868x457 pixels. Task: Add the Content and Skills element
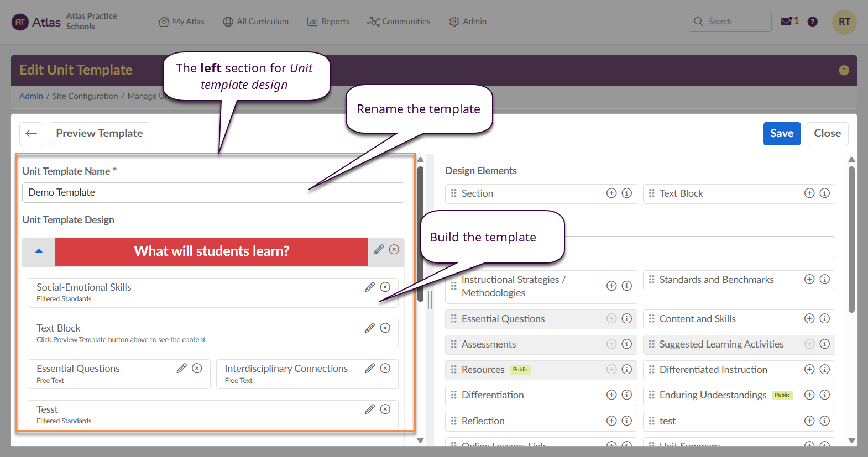tap(809, 318)
